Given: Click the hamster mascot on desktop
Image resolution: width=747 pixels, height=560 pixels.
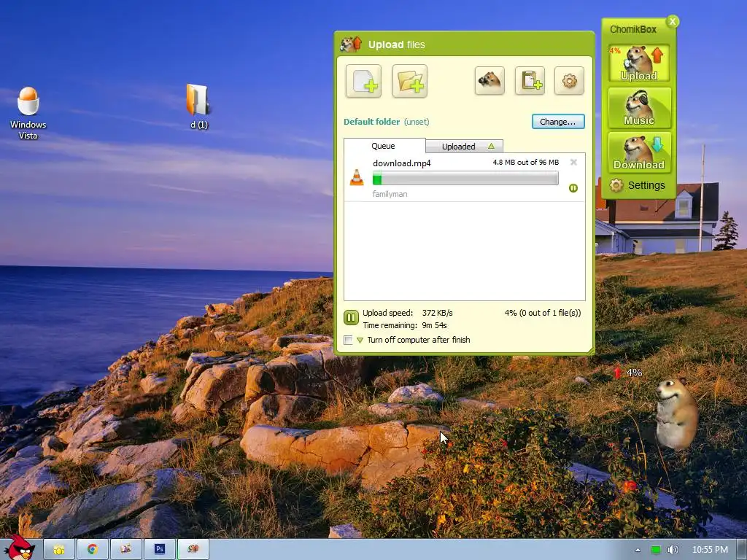Looking at the screenshot, I should (x=676, y=414).
